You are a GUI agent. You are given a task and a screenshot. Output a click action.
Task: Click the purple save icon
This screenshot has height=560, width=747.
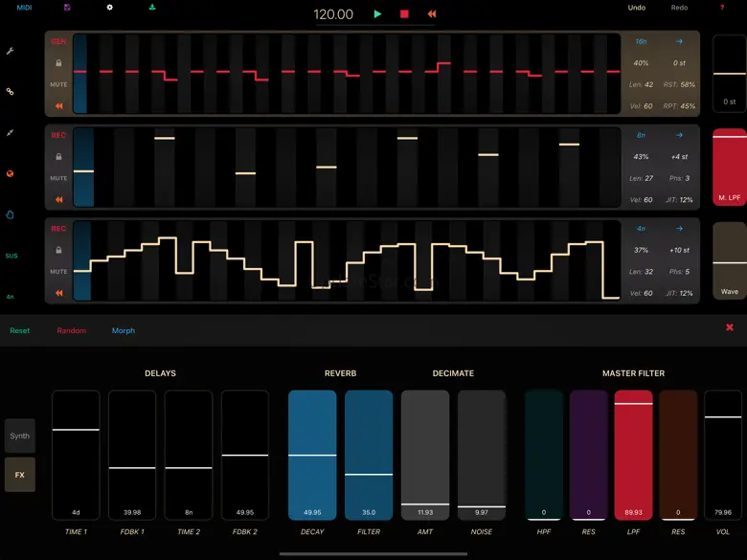coord(67,8)
